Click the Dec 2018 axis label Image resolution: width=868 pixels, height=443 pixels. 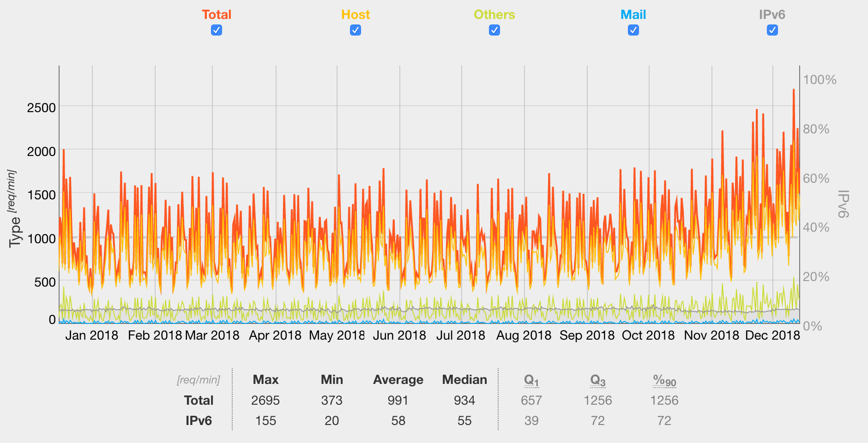[772, 335]
